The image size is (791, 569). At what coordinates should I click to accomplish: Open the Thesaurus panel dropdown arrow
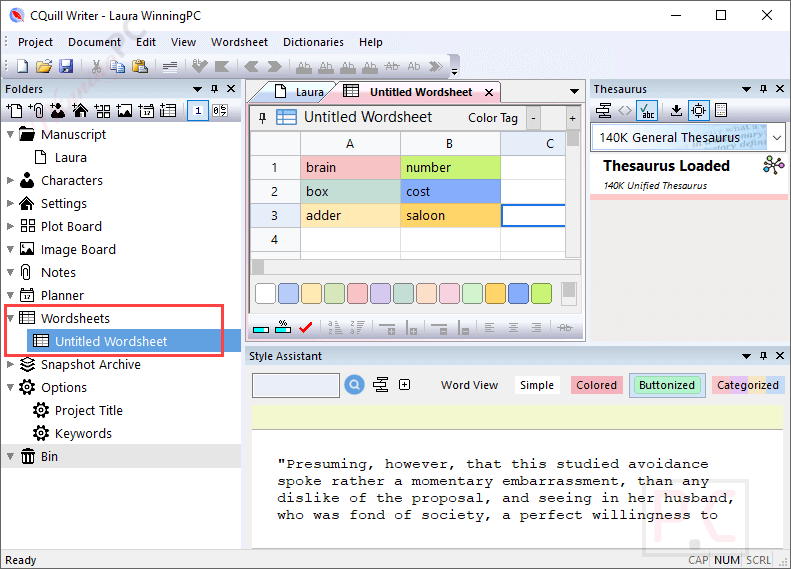click(746, 89)
